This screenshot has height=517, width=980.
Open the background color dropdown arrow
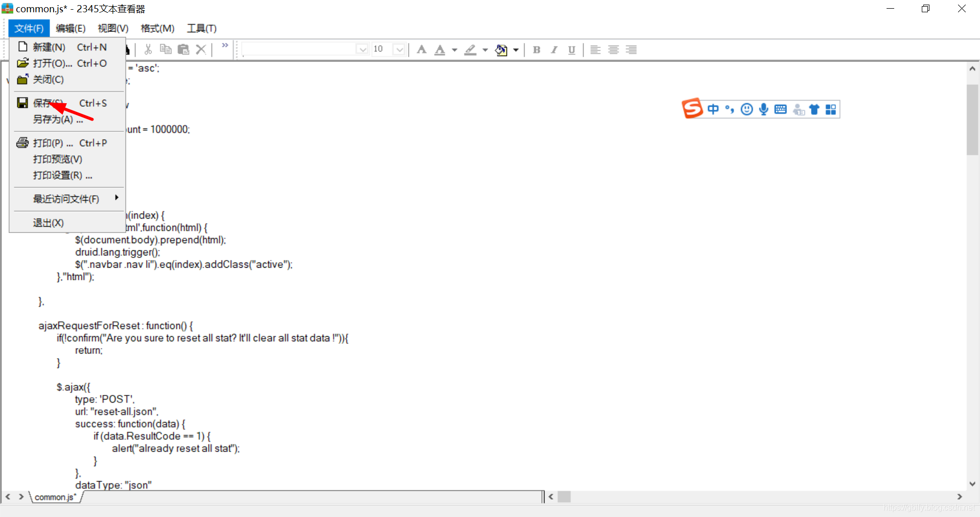pos(516,50)
